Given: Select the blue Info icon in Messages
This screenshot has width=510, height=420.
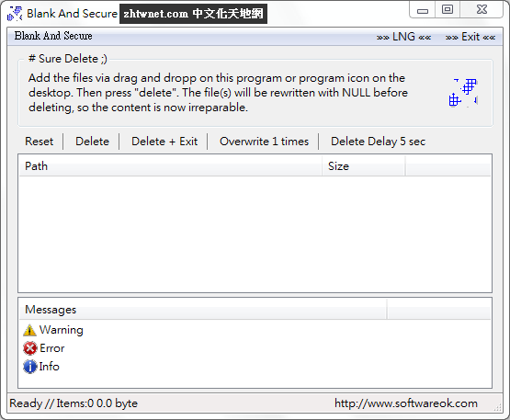Looking at the screenshot, I should tap(30, 367).
